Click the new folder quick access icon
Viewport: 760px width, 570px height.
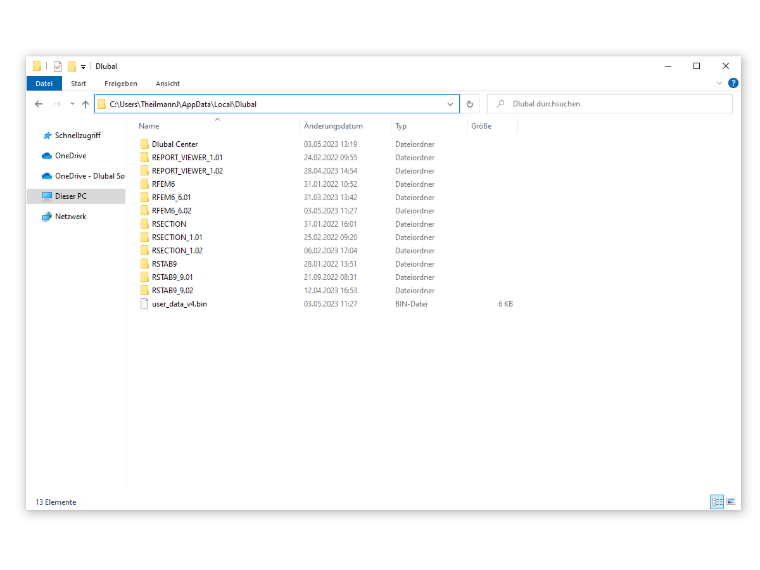coord(72,66)
